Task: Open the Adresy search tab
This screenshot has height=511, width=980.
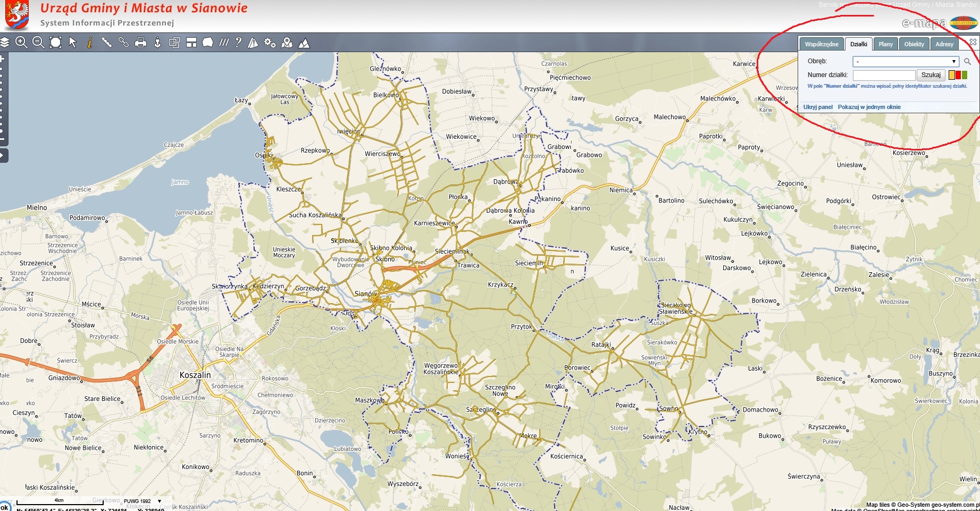Action: pyautogui.click(x=944, y=44)
